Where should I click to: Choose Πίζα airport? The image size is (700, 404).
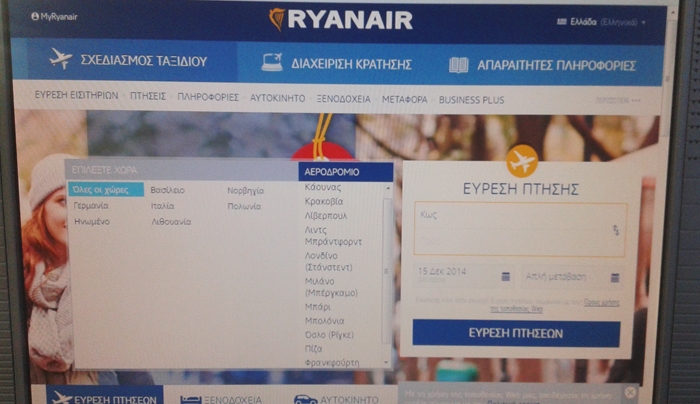click(313, 349)
